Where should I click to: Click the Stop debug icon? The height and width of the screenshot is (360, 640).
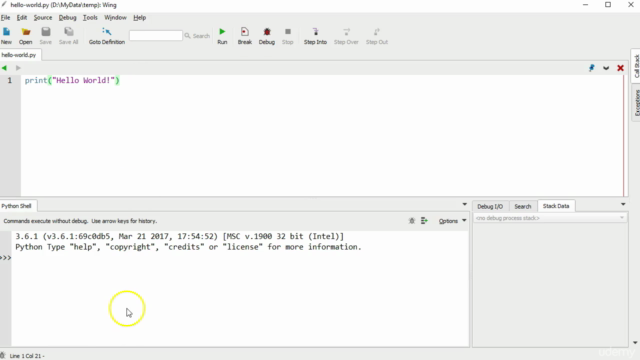288,36
